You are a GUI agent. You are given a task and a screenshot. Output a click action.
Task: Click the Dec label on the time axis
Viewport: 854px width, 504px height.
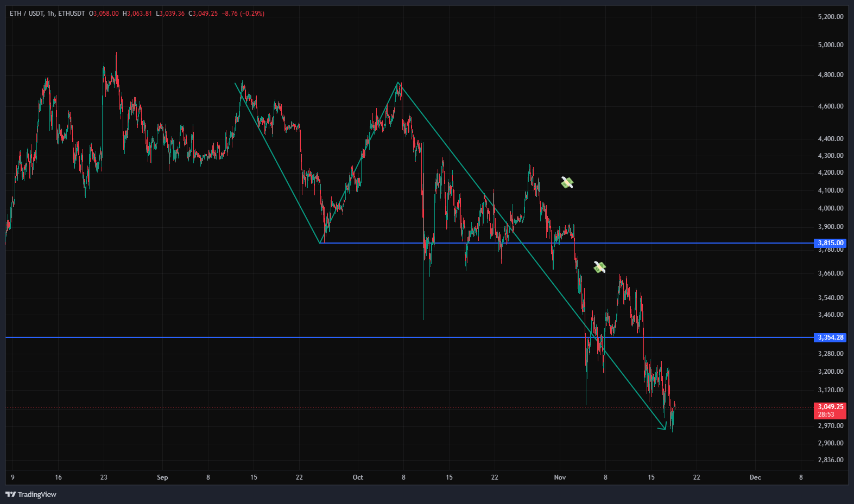click(755, 477)
